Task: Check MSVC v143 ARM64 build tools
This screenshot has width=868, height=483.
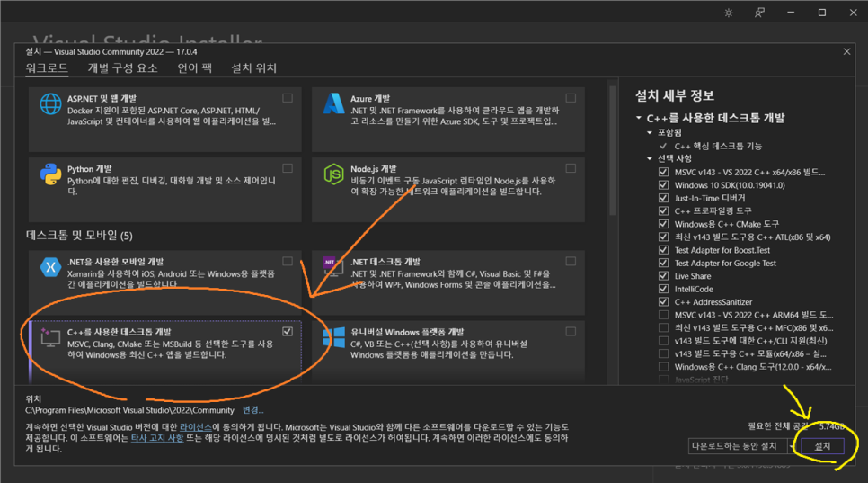Action: click(x=663, y=315)
